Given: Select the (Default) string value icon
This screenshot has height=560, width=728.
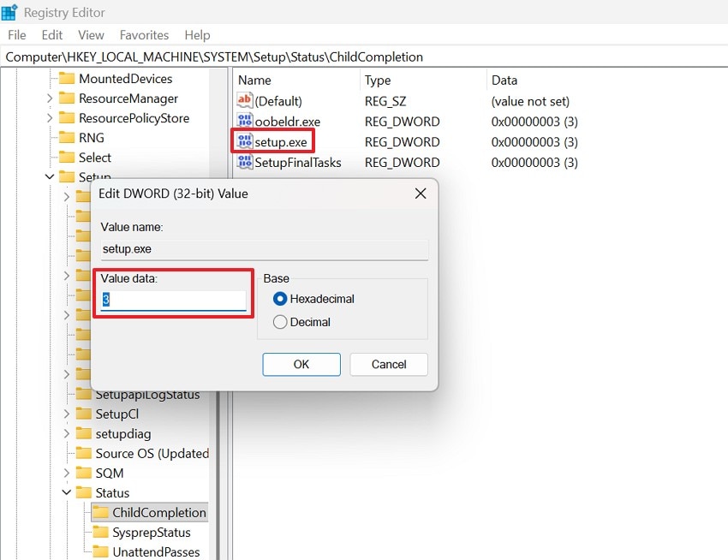Looking at the screenshot, I should pyautogui.click(x=245, y=100).
